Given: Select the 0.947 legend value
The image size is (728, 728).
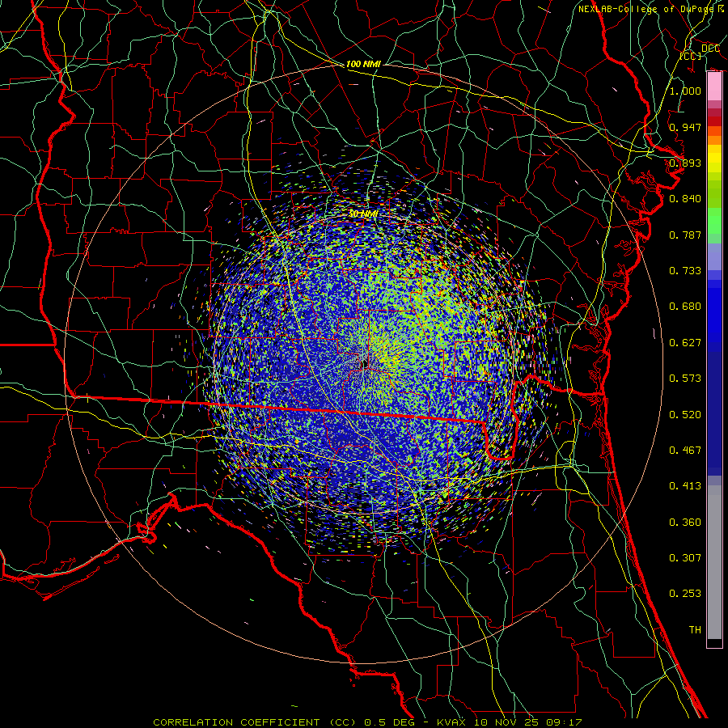Looking at the screenshot, I should [x=685, y=127].
